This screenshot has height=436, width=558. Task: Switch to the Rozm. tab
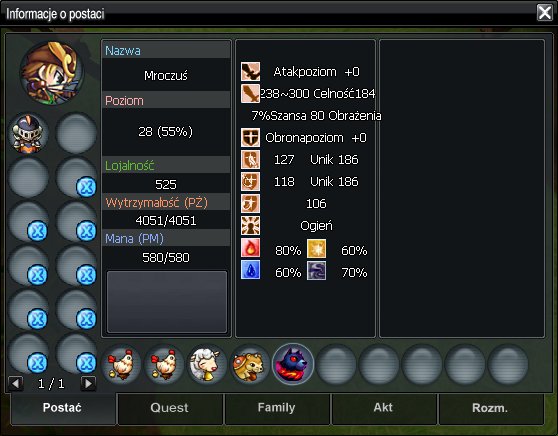click(x=490, y=408)
